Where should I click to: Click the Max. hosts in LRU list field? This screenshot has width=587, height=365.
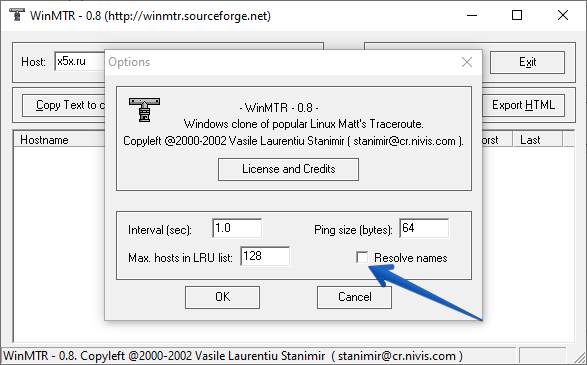click(x=265, y=256)
